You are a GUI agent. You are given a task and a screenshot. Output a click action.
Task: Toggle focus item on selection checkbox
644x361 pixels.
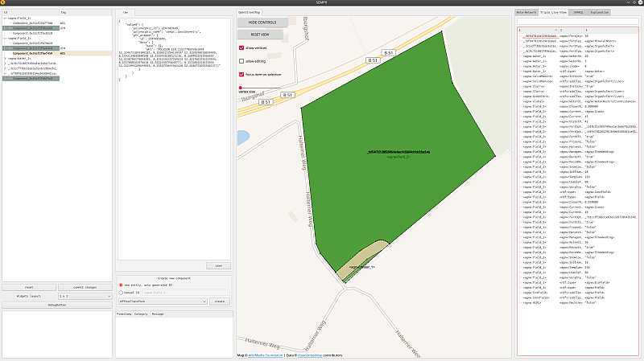tap(242, 74)
